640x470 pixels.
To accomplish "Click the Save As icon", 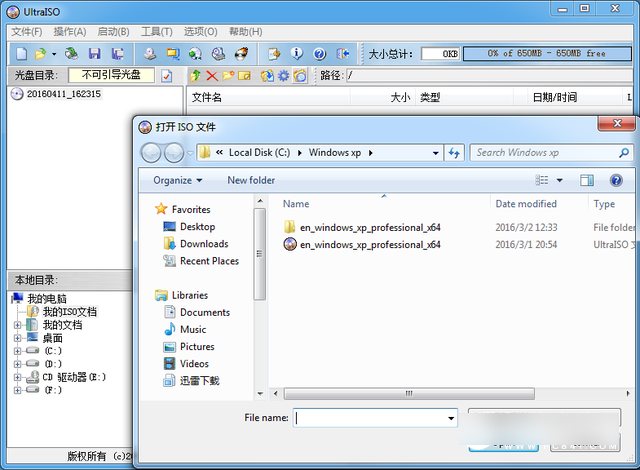I will (118, 53).
